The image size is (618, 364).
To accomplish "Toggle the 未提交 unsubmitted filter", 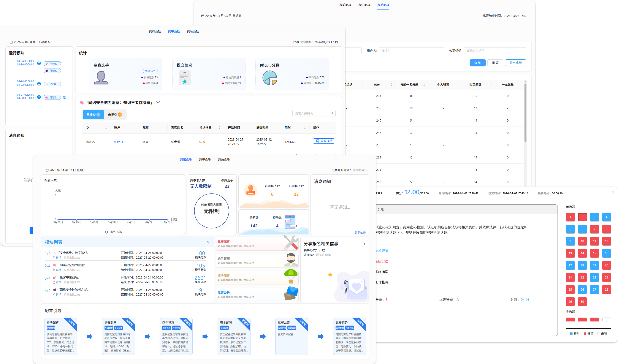I will click(115, 115).
